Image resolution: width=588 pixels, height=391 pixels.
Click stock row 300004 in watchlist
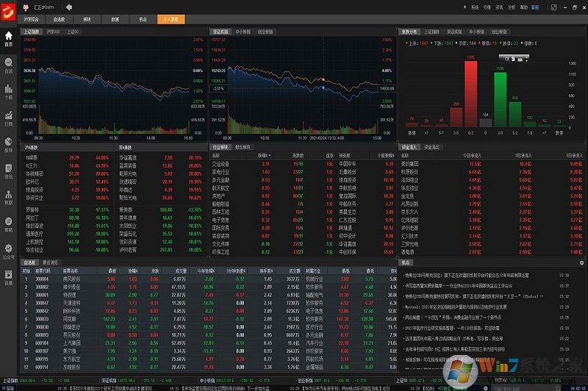pyautogui.click(x=209, y=279)
